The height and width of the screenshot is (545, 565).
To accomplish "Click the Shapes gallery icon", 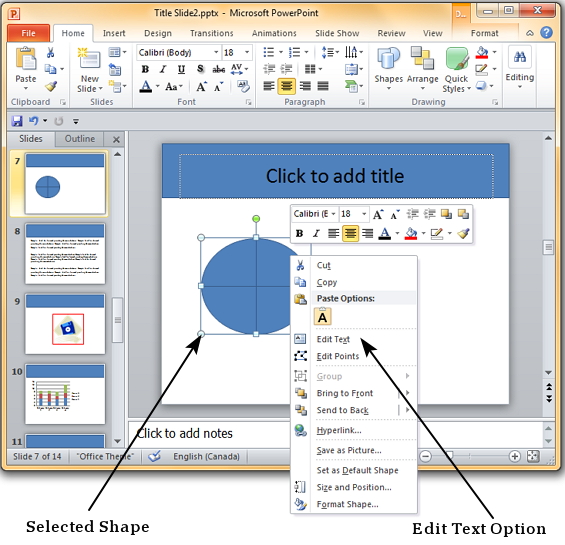I will [x=388, y=59].
